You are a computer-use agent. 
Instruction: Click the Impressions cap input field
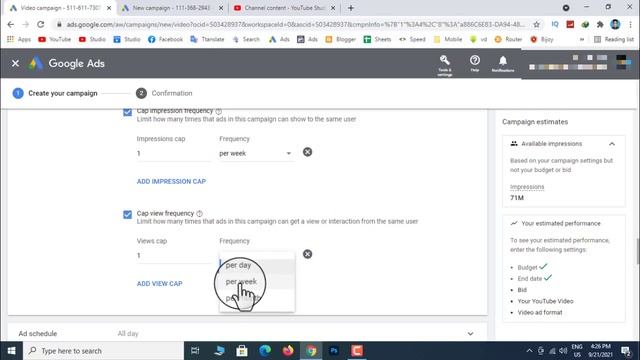click(174, 153)
